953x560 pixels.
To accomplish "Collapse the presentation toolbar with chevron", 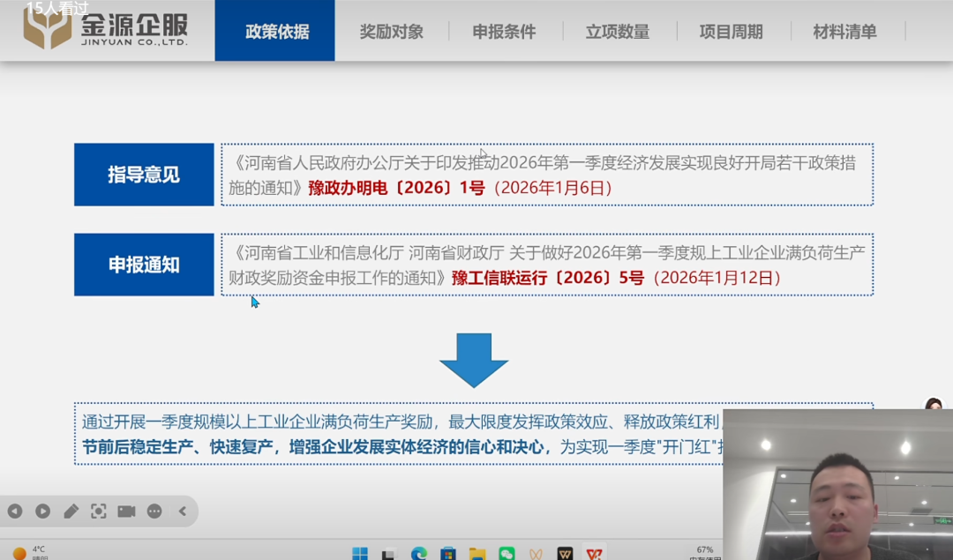I will click(183, 511).
